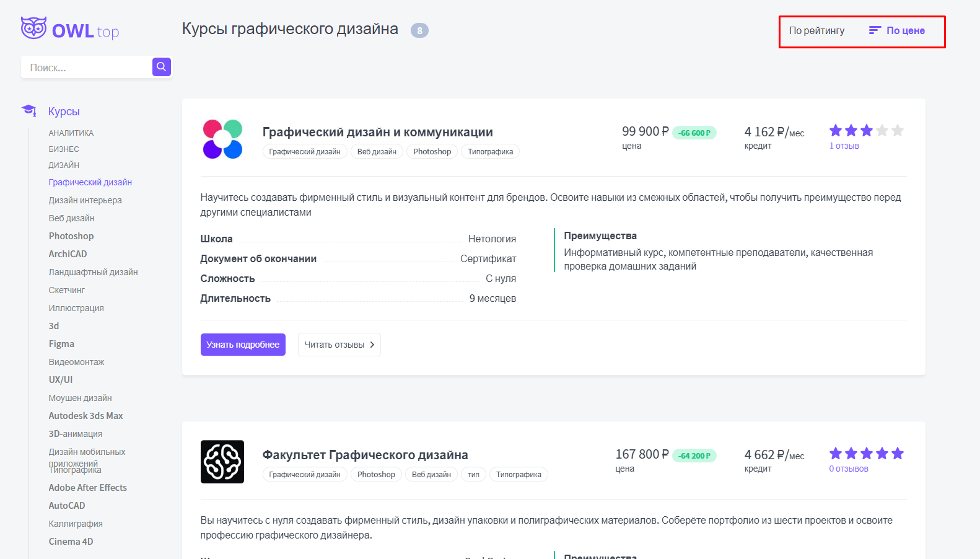Viewport: 980px width, 559px height.
Task: Click Типографика tag on the Факультет course
Action: click(518, 474)
